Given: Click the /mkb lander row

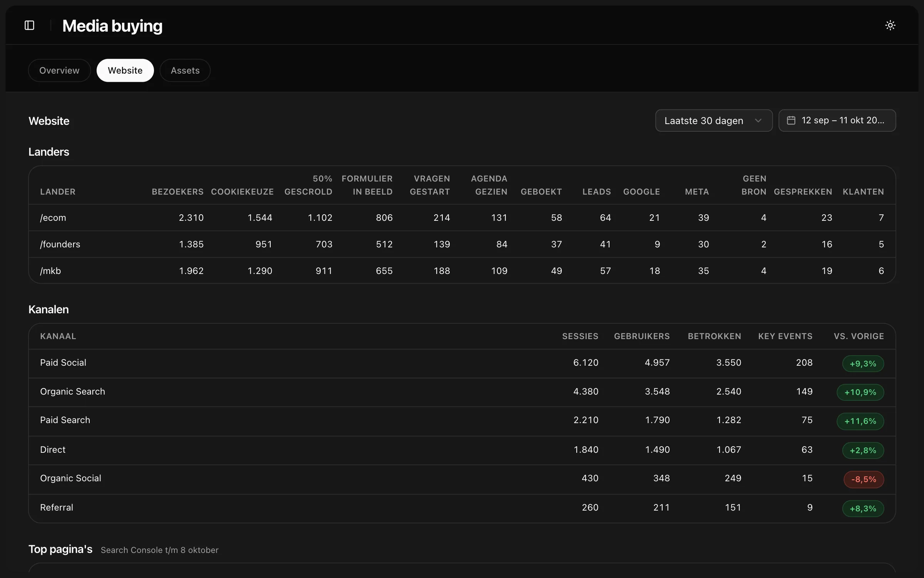Looking at the screenshot, I should (x=462, y=271).
